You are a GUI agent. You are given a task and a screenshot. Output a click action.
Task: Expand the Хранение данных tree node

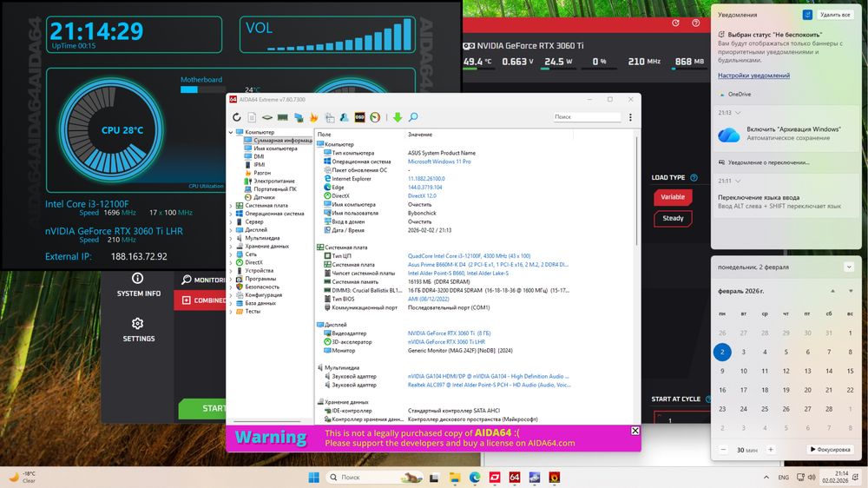tap(231, 246)
